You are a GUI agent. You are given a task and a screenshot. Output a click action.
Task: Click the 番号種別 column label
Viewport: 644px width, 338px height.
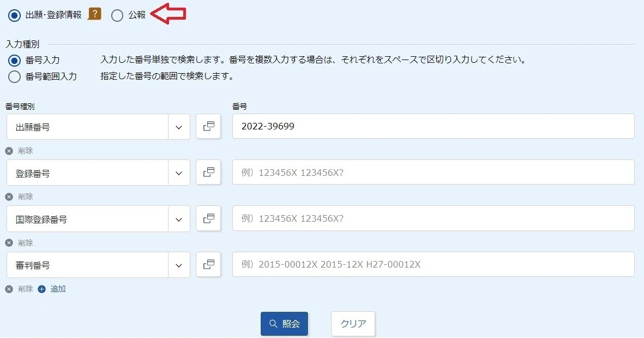[20, 106]
